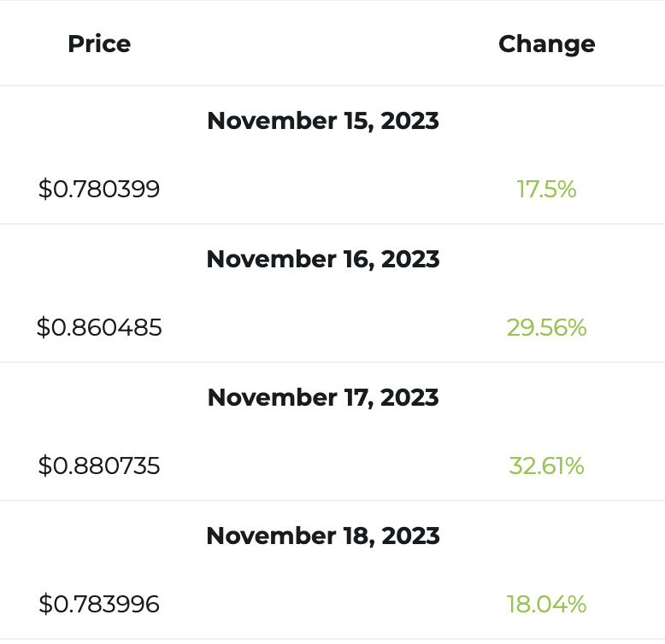665x644 pixels.
Task: Click the $0.780399 price value
Action: (99, 189)
